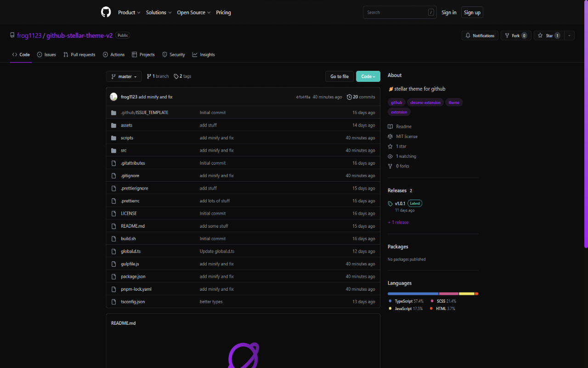The image size is (588, 368).
Task: Click the assets folder icon
Action: tap(114, 125)
